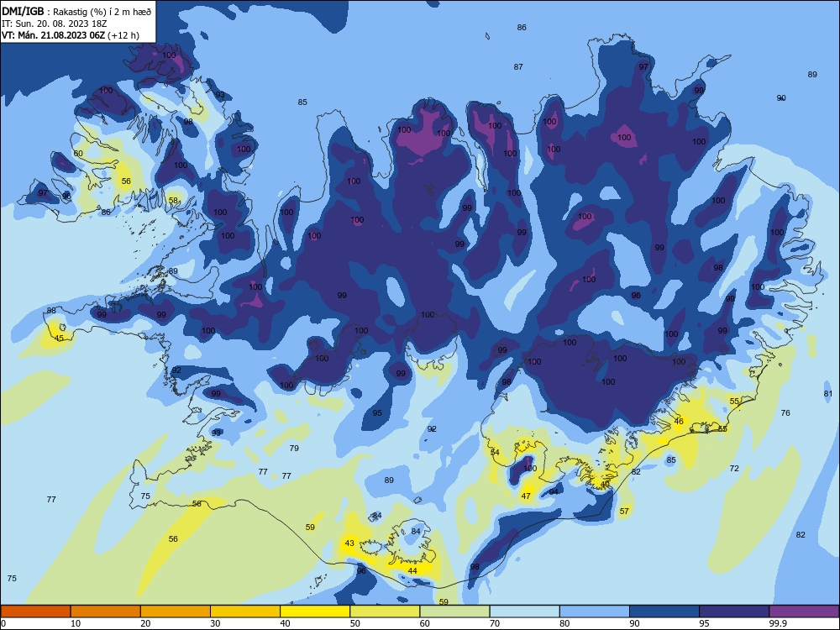Image resolution: width=840 pixels, height=630 pixels.
Task: Click the bright yellow 40–50 legend swatch
Action: tap(315, 612)
